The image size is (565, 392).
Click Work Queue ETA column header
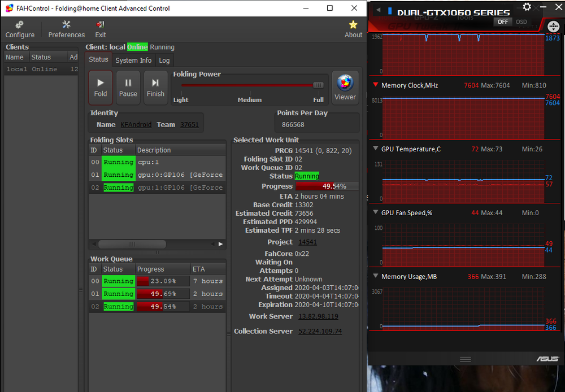point(208,269)
